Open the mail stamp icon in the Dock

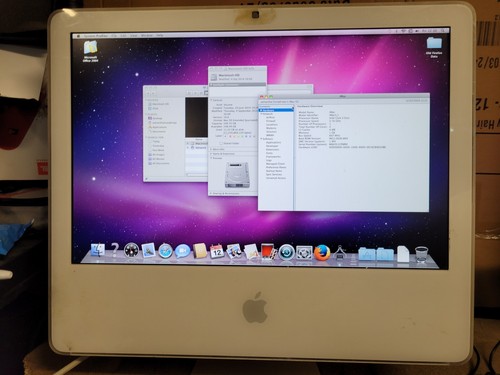[148, 250]
